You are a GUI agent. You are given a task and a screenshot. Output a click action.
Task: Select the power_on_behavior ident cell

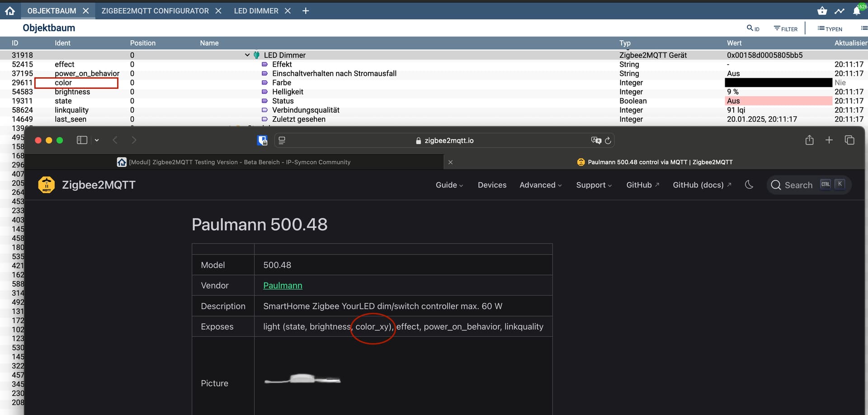tap(87, 73)
